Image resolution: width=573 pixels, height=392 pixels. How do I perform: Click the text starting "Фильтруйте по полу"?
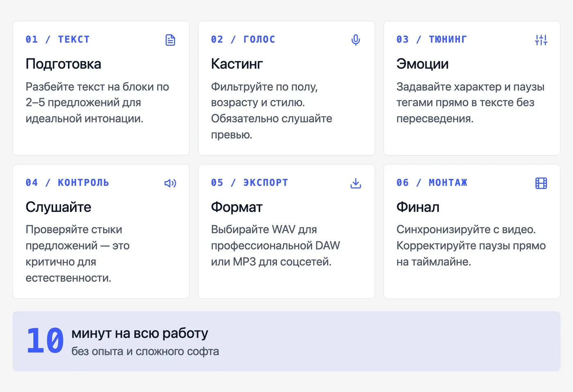click(272, 110)
